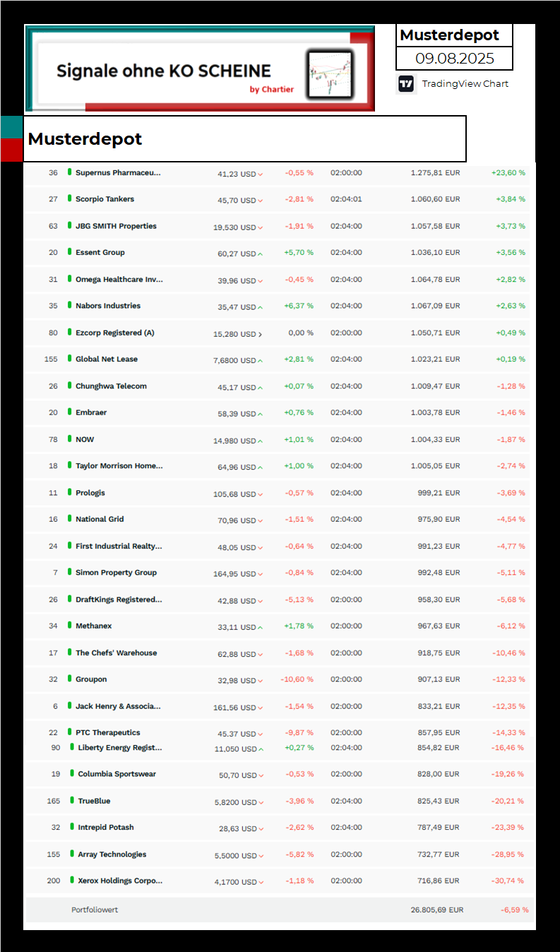
Task: Open the TradingView Chart link
Action: [x=465, y=84]
